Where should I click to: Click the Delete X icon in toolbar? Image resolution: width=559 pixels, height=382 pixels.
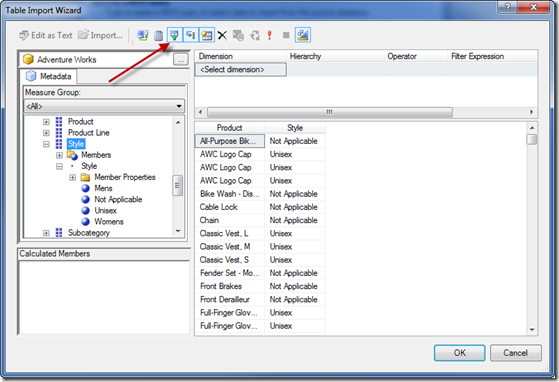pyautogui.click(x=222, y=35)
